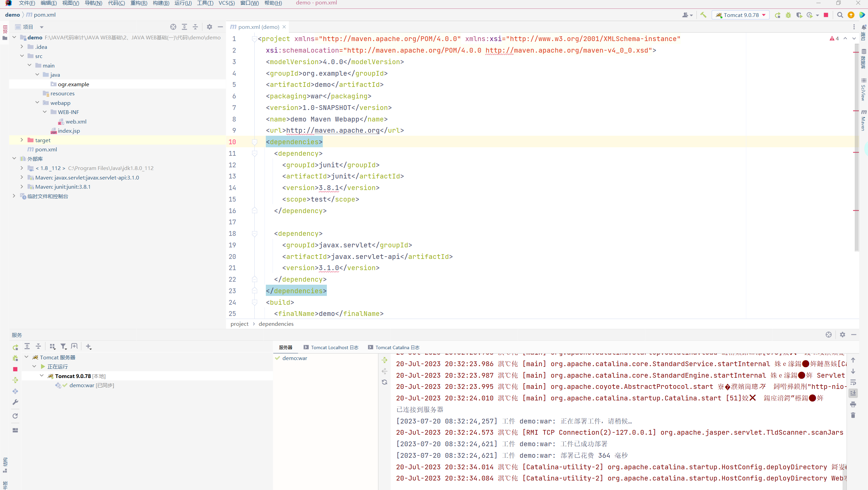
Task: Switch to the Tomcat Catalina log tab
Action: pos(394,347)
